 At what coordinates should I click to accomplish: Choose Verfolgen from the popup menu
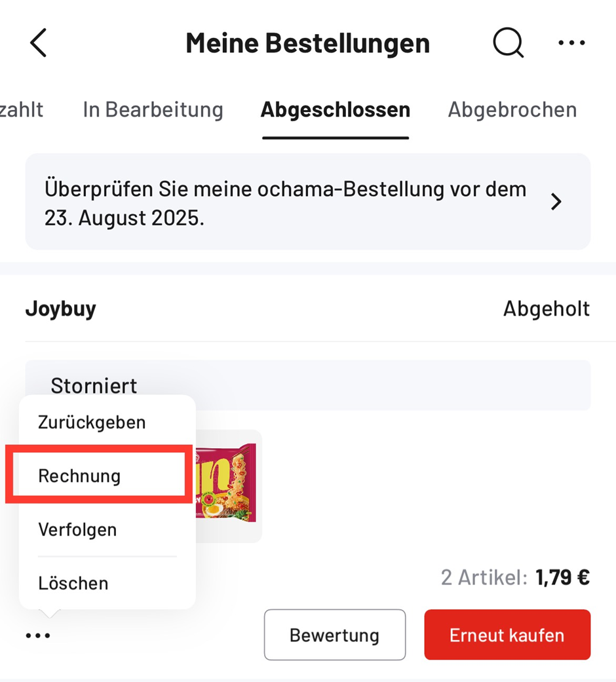(77, 529)
